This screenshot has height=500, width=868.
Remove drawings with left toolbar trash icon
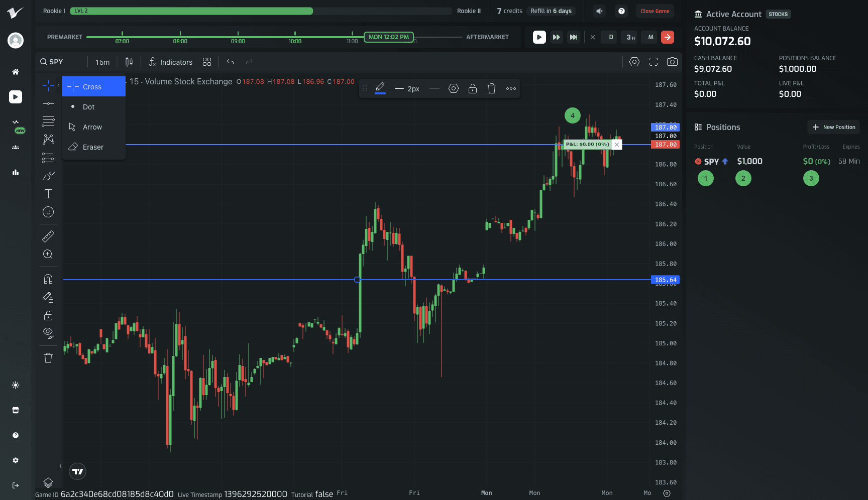pos(48,358)
